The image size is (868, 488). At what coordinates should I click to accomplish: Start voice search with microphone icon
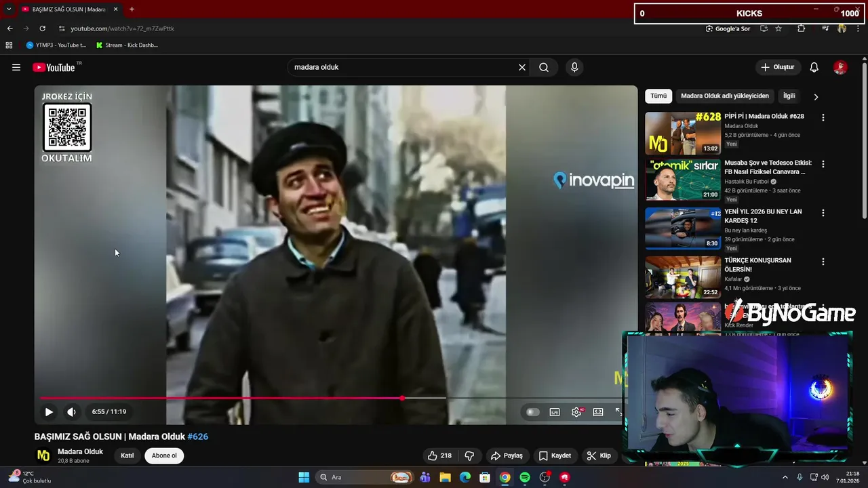click(x=574, y=67)
